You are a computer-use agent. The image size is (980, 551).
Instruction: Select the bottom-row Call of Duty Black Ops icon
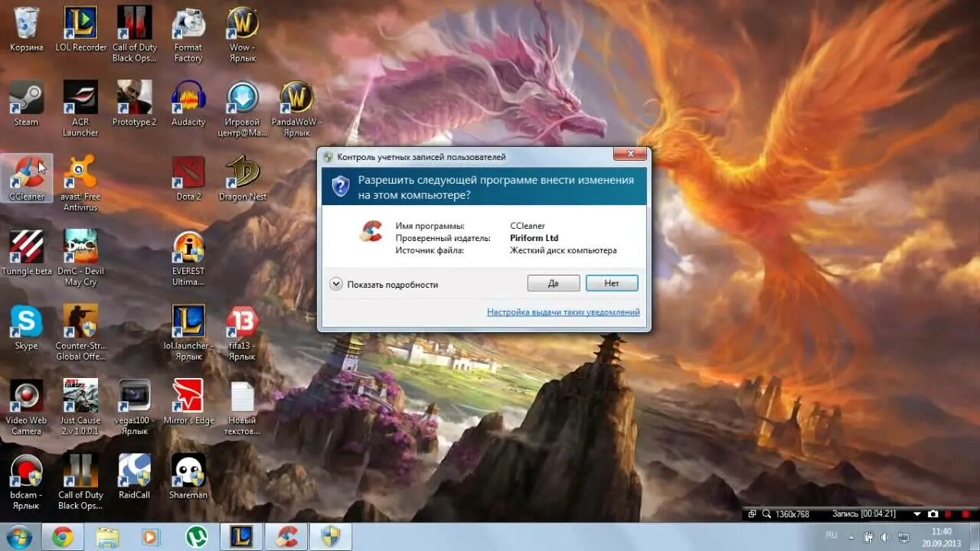80,482
